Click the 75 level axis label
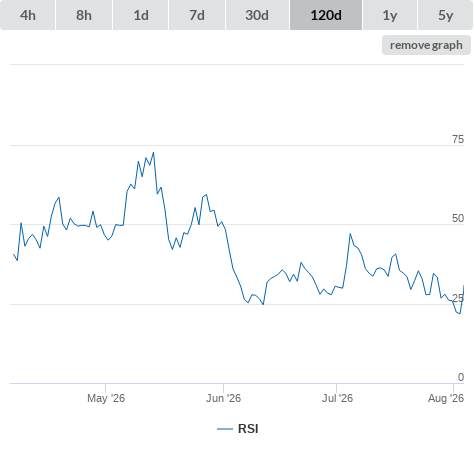 coord(458,139)
